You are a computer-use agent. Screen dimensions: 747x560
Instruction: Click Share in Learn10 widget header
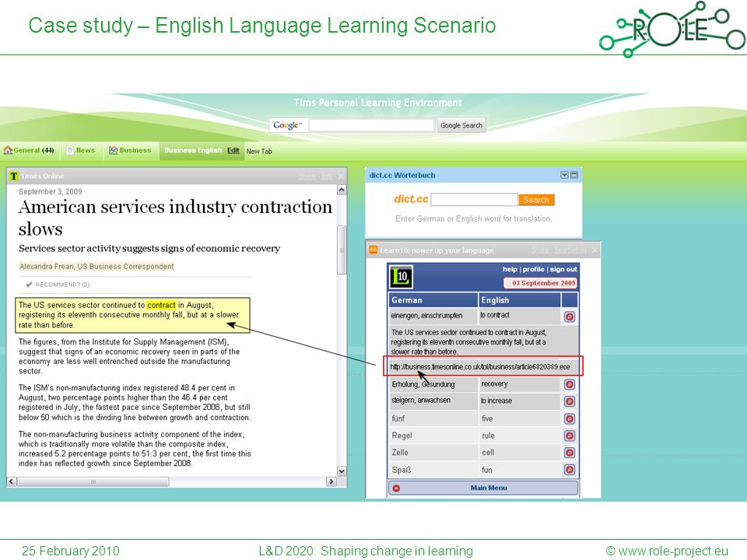pyautogui.click(x=540, y=250)
